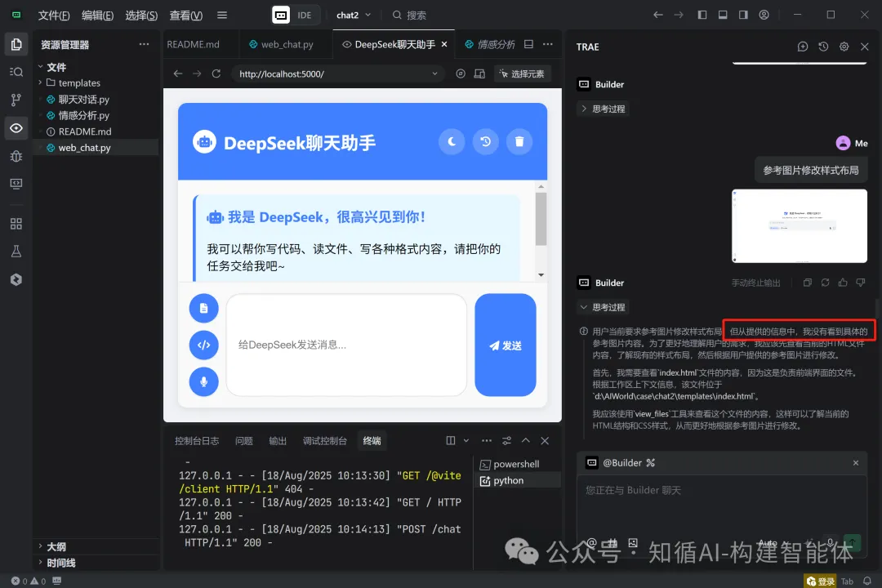This screenshot has width=882, height=588.
Task: Open the Explorer icon in activity bar
Action: (16, 44)
